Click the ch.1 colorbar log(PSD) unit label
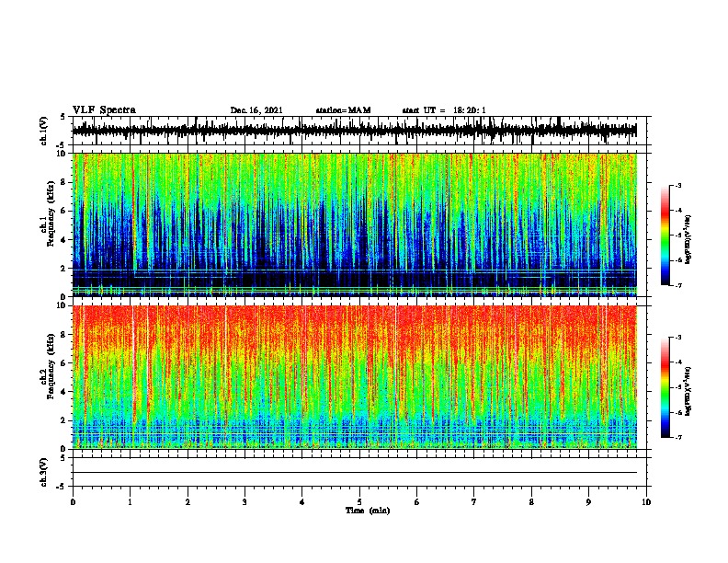This screenshot has height=563, width=728. point(688,240)
